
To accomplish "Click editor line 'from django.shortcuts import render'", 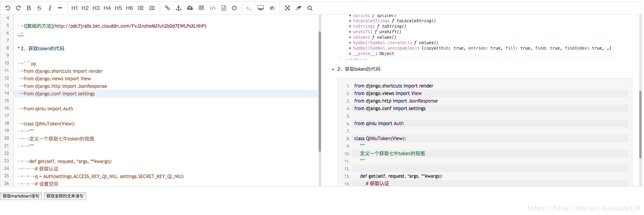I will click(x=63, y=71).
